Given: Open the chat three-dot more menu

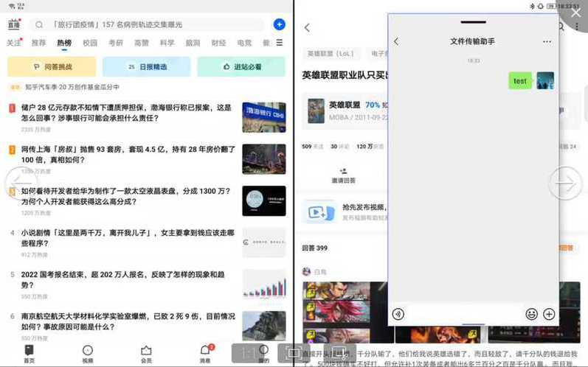Looking at the screenshot, I should pyautogui.click(x=547, y=41).
